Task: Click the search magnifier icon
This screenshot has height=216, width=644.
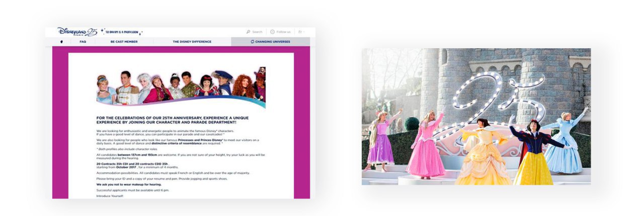Action: [x=249, y=32]
